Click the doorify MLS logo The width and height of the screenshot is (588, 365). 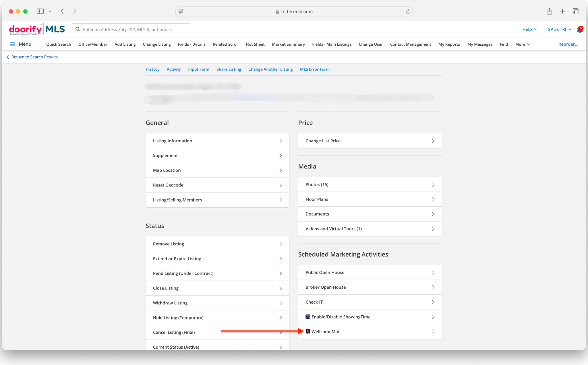pos(37,29)
